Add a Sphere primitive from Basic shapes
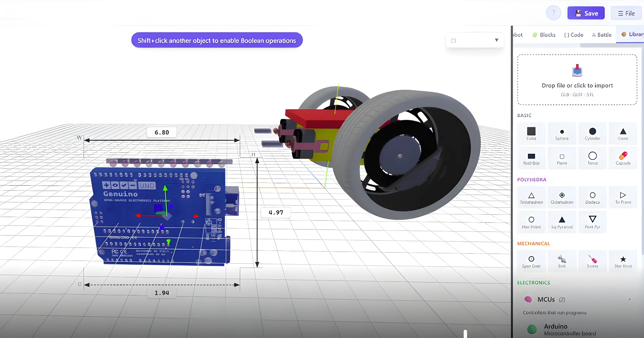The height and width of the screenshot is (338, 644). pyautogui.click(x=562, y=133)
